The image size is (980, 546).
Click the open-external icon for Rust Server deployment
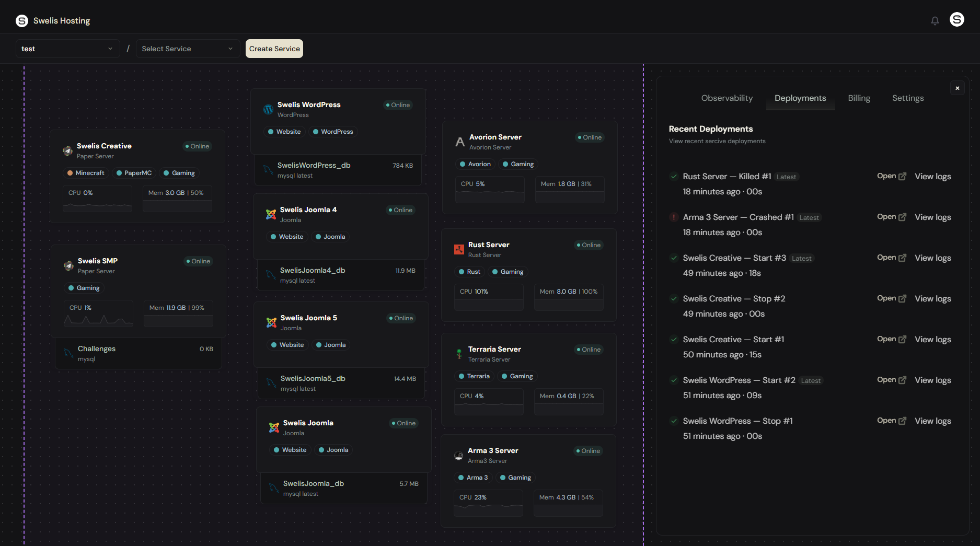tap(902, 177)
